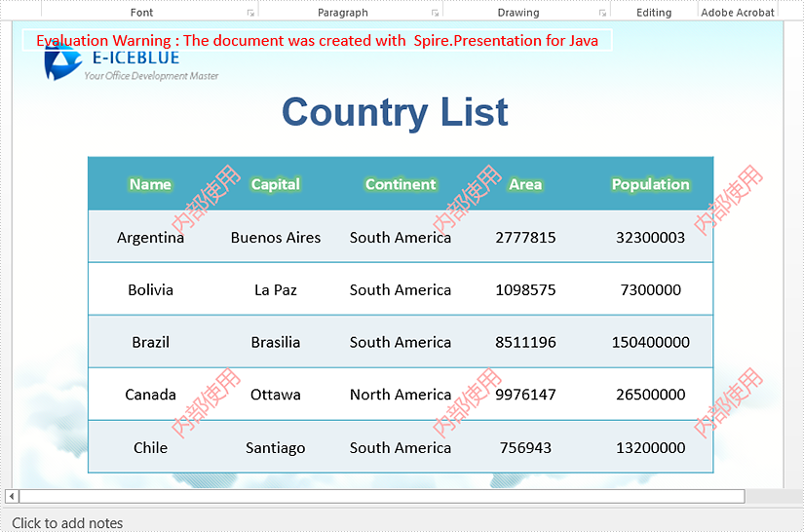Image resolution: width=804 pixels, height=532 pixels.
Task: Click the Chile cell
Action: (x=151, y=447)
